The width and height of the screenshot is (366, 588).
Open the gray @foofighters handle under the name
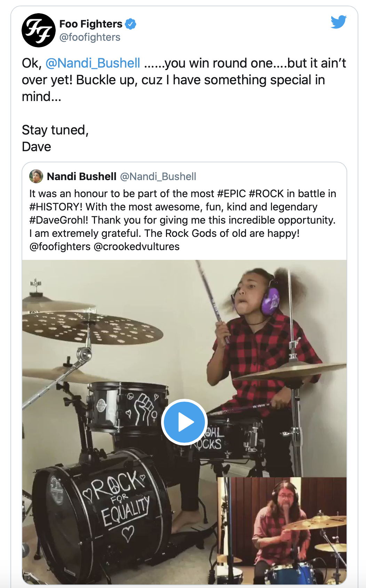click(x=90, y=37)
